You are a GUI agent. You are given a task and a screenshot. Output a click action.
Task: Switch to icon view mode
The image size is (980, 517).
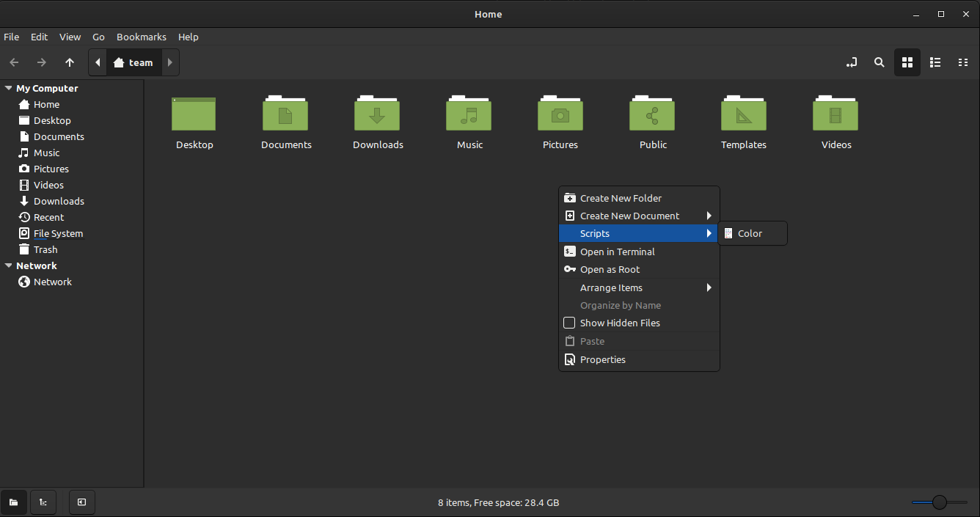click(x=907, y=62)
